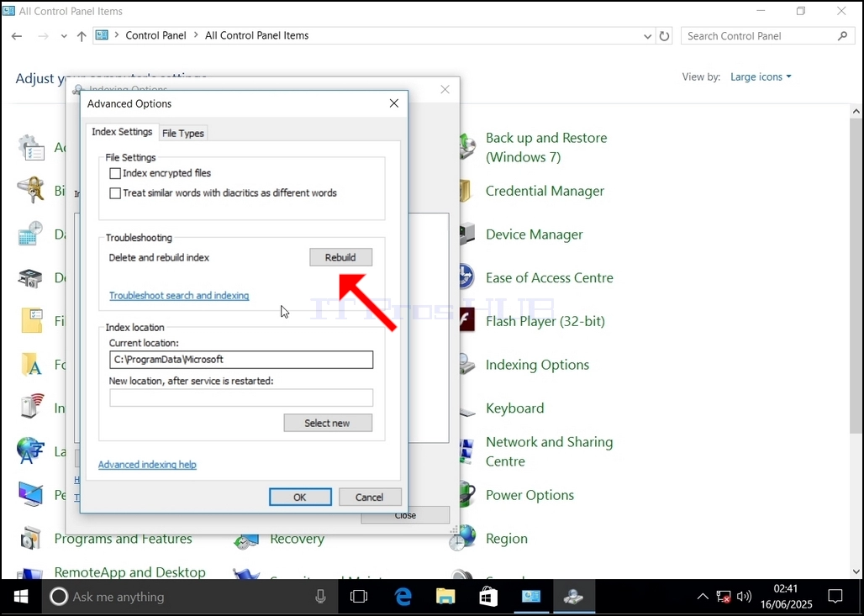The height and width of the screenshot is (616, 864).
Task: Expand the View by Large icons dropdown
Action: [x=761, y=77]
